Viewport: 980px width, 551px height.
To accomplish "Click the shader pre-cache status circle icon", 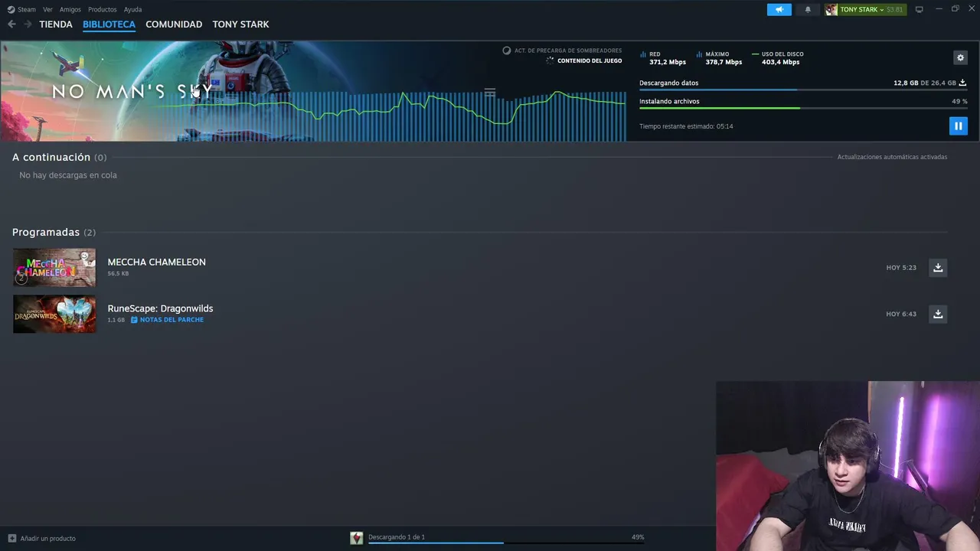I will [506, 51].
